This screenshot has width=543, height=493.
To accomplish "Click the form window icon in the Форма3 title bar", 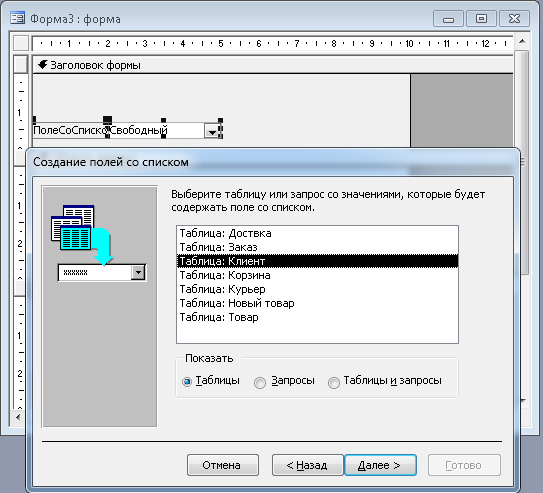I will (17, 18).
